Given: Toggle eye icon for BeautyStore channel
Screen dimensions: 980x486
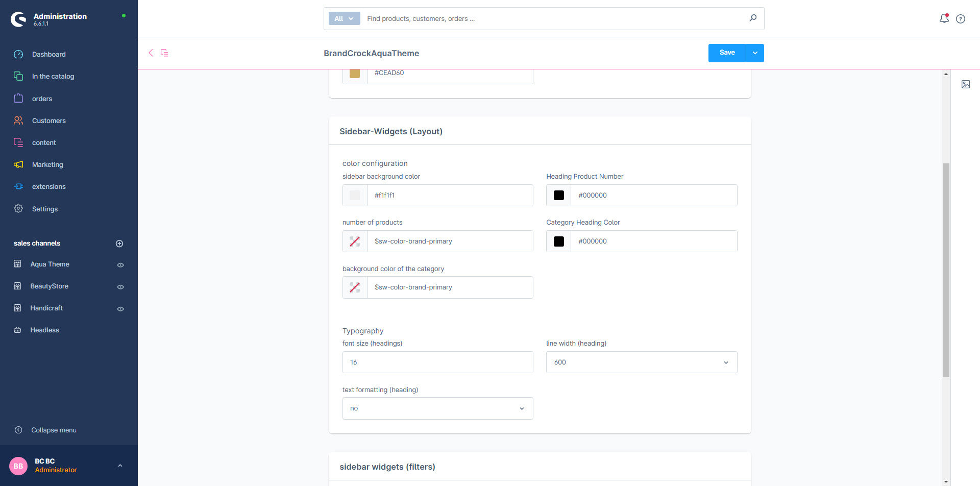Looking at the screenshot, I should pyautogui.click(x=120, y=287).
